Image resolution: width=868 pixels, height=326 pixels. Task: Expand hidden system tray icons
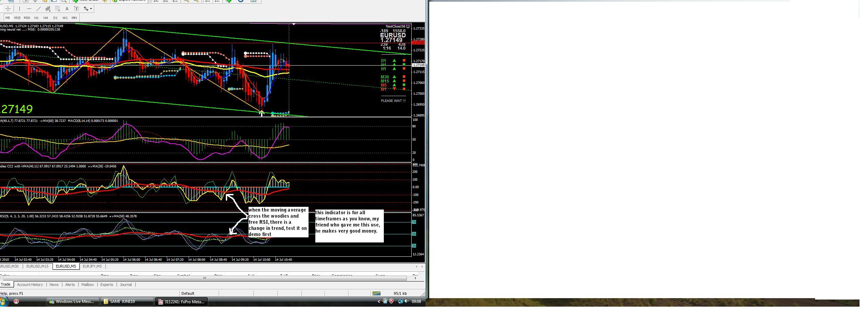click(379, 302)
